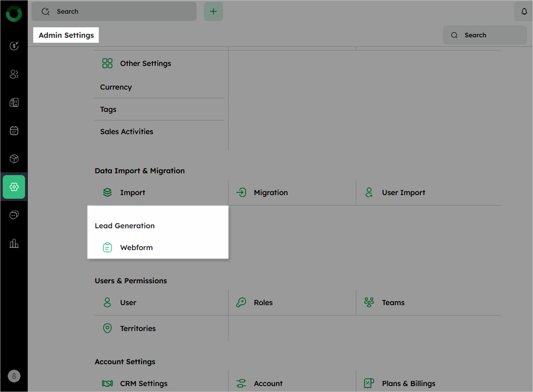533x392 pixels.
Task: Open the Roles settings
Action: coord(263,303)
